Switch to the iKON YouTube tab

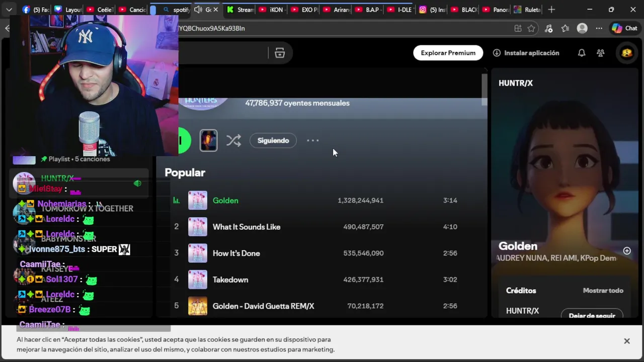pos(271,10)
